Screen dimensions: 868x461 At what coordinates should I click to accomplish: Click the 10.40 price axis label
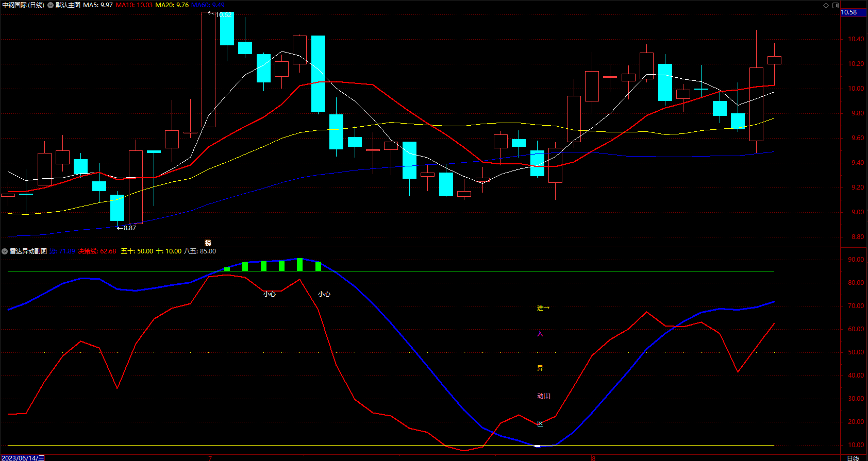[856, 39]
